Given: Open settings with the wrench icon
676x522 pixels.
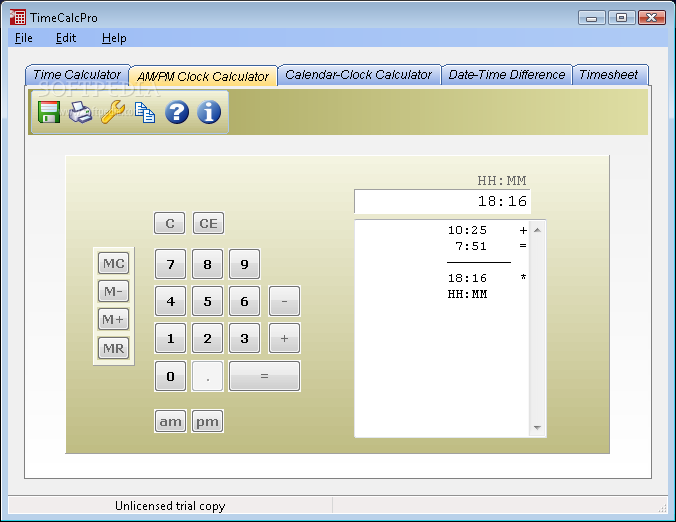Looking at the screenshot, I should point(113,112).
